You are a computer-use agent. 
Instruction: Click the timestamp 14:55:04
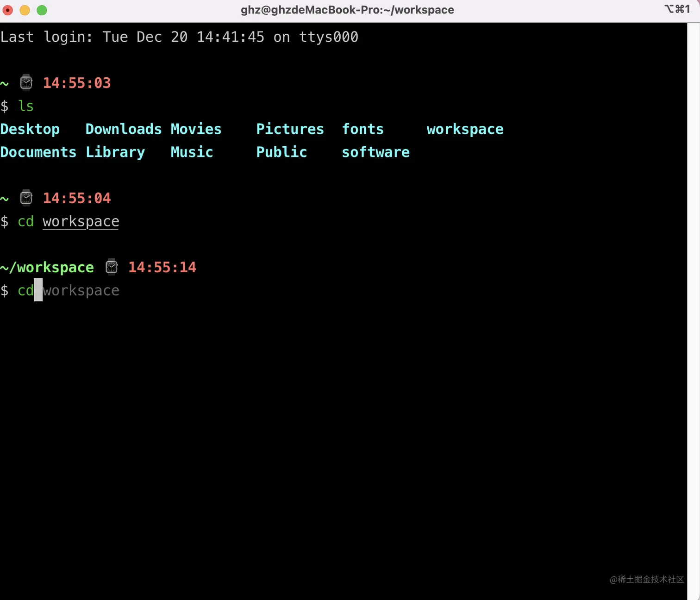[77, 198]
